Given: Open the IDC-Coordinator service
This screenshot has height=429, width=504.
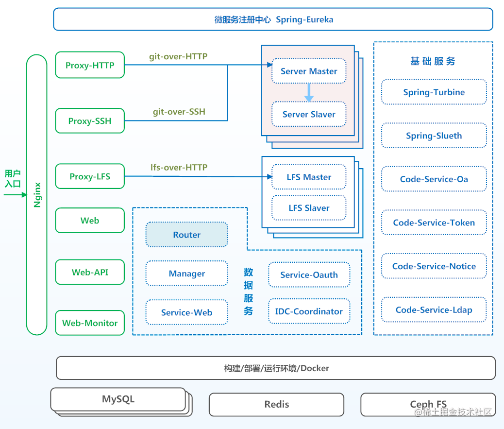Looking at the screenshot, I should (x=309, y=311).
